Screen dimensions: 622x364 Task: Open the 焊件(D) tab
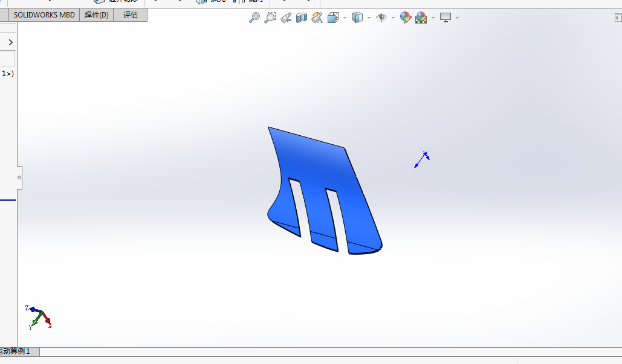[97, 15]
